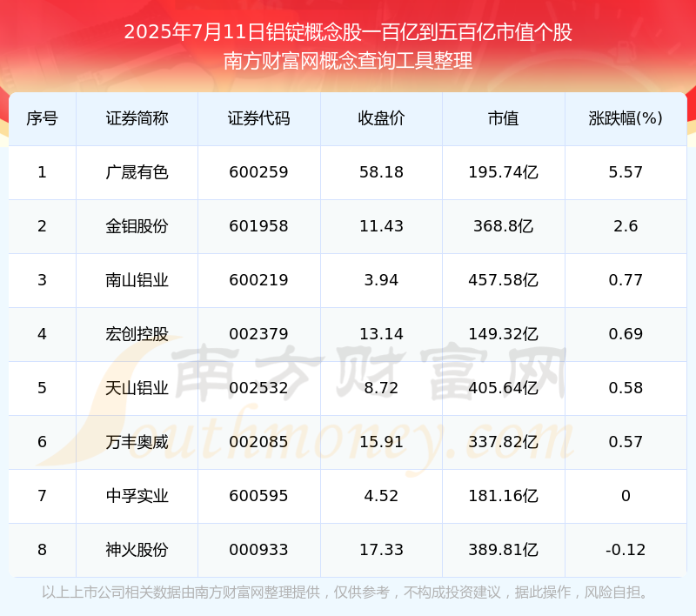This screenshot has width=696, height=616.
Task: Click change percentage -0.12
Action: tap(626, 550)
